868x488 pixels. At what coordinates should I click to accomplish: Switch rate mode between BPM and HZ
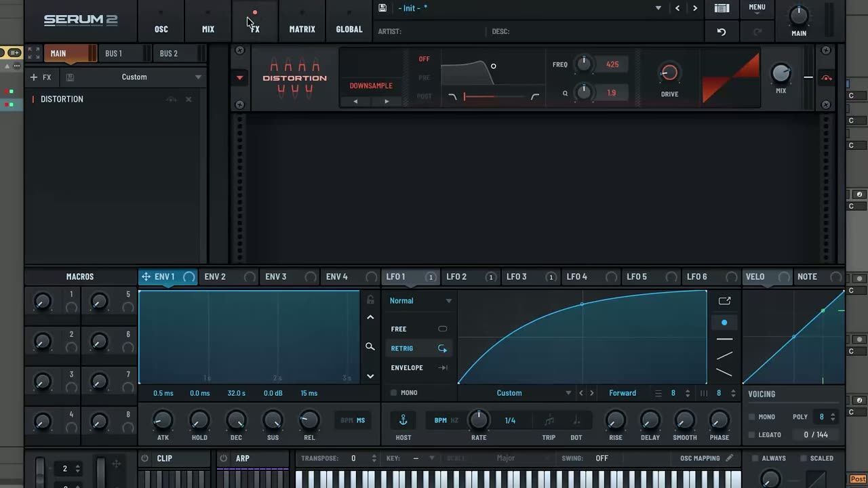pyautogui.click(x=446, y=420)
